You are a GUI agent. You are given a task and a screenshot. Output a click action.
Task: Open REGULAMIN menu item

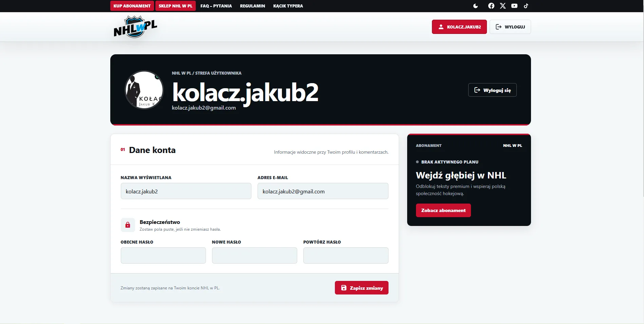point(252,6)
